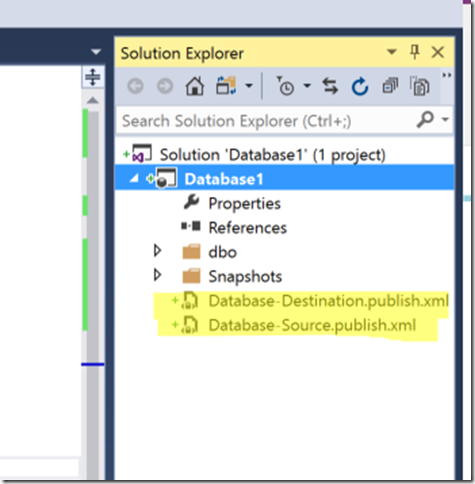Open the Properties node under Database1
Screen dimensions: 475x484
point(244,203)
